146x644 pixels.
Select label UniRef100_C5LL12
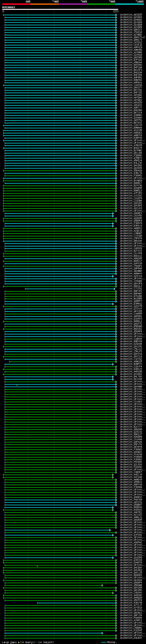pos(131,349)
